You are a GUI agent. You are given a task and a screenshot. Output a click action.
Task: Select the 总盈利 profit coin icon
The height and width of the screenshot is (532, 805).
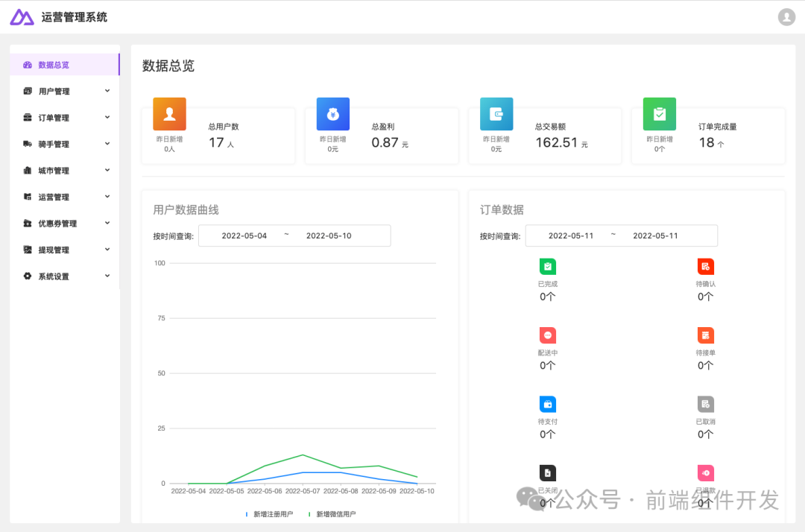pyautogui.click(x=332, y=113)
